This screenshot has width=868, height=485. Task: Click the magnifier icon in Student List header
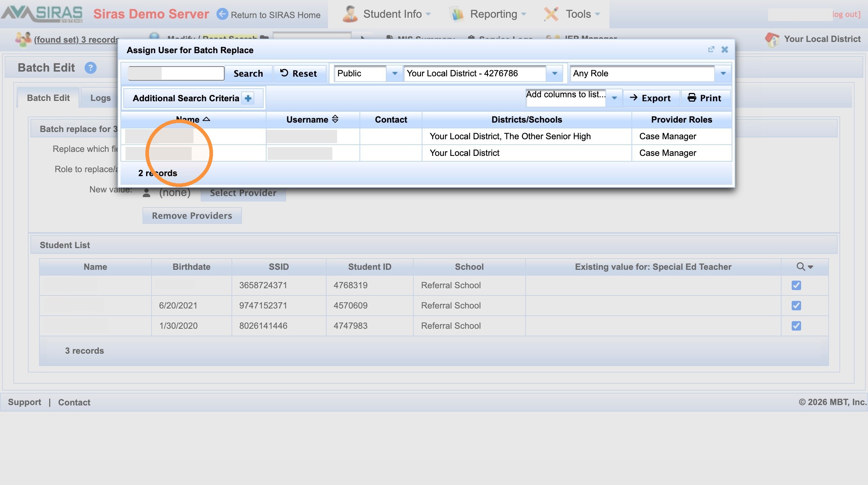[801, 267]
